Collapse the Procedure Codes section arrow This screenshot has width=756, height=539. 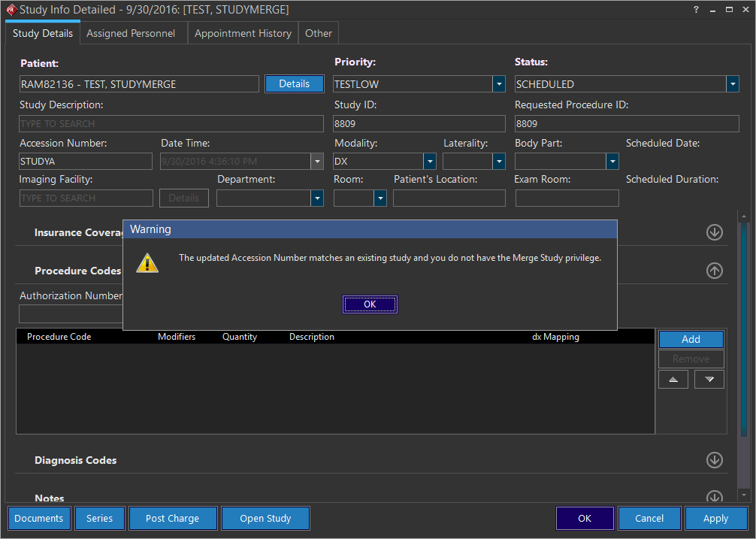pyautogui.click(x=714, y=271)
